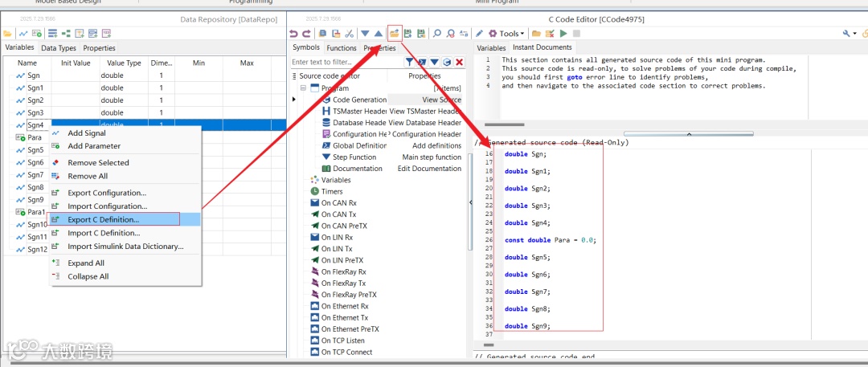Click the copy icon in code editor toolbar
This screenshot has height=367, width=868.
323,34
